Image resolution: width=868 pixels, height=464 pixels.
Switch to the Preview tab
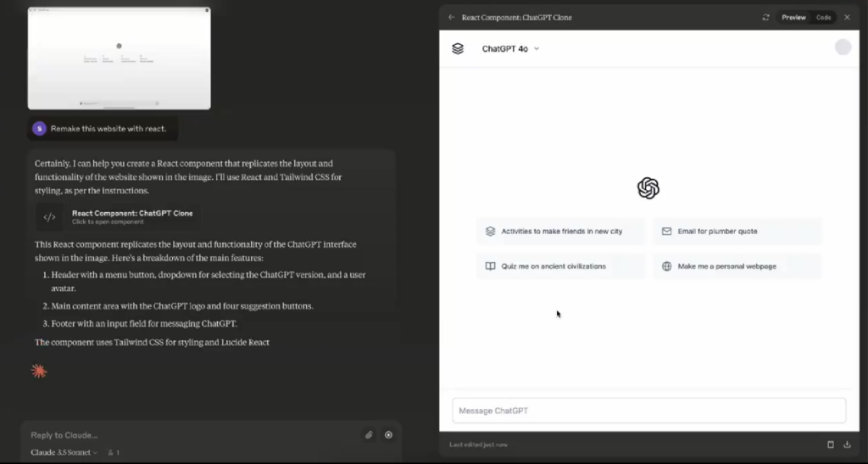793,17
